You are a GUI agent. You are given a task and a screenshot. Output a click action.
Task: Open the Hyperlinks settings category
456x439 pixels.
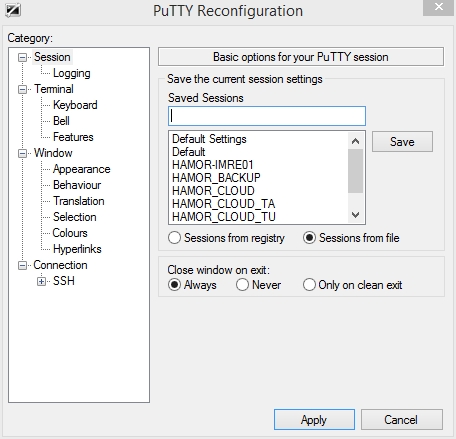77,249
